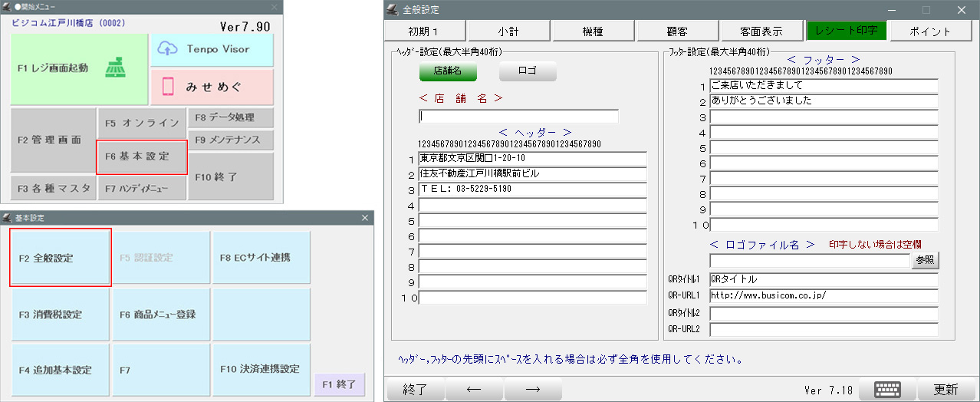Switch to 機種 tab
Screen dimensions: 980x402
coord(593,31)
